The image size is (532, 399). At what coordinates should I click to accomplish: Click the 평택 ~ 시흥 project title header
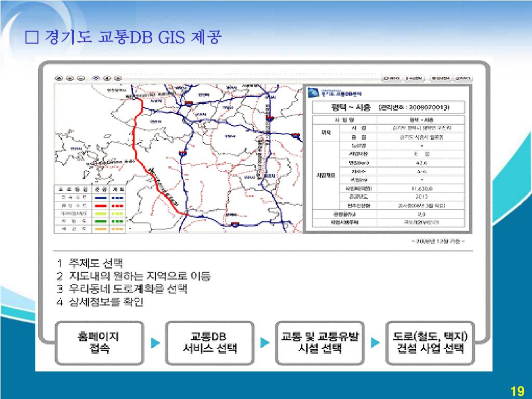(x=388, y=108)
